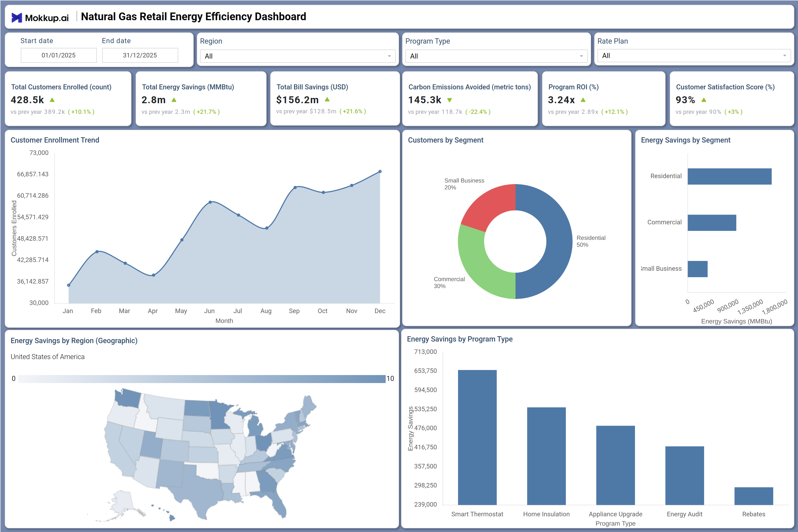Click the Customers by Segment title
798x532 pixels.
(446, 140)
